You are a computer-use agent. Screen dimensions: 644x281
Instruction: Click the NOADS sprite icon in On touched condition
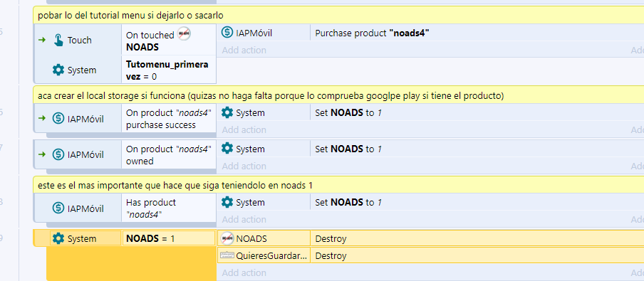184,34
